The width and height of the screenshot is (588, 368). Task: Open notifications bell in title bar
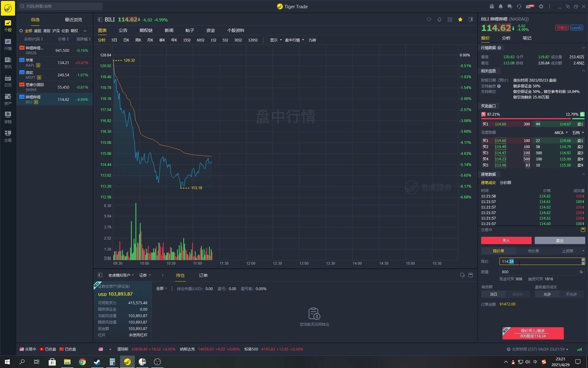pyautogui.click(x=501, y=6)
